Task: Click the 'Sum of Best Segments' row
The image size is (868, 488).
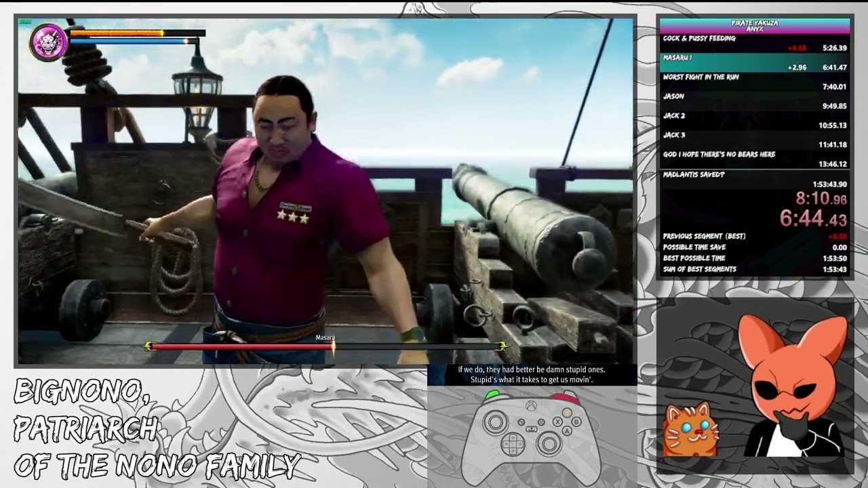Action: tap(755, 269)
